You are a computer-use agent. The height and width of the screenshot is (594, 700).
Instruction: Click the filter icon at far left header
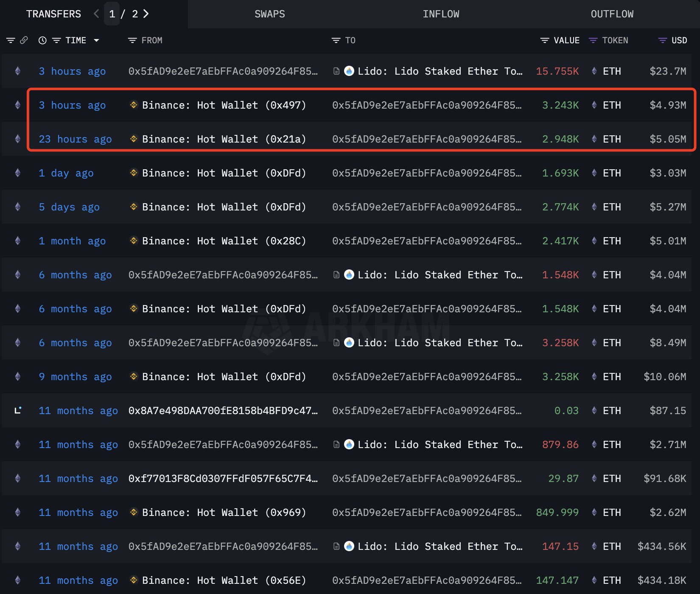click(11, 40)
